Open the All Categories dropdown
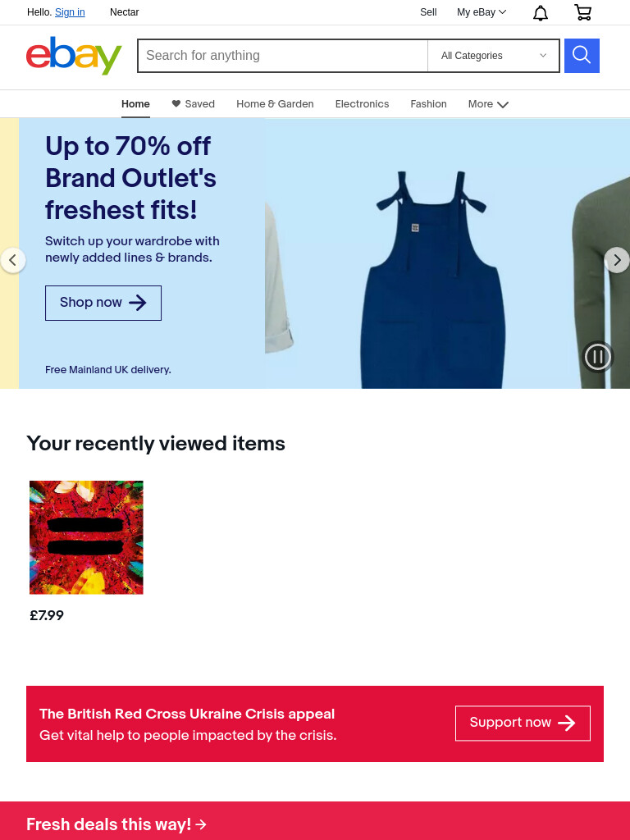This screenshot has height=840, width=630. [x=493, y=56]
